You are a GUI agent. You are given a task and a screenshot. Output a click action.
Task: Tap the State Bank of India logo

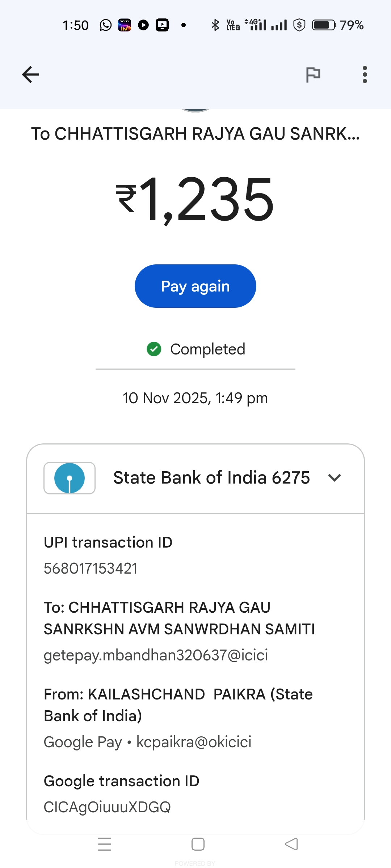[70, 478]
